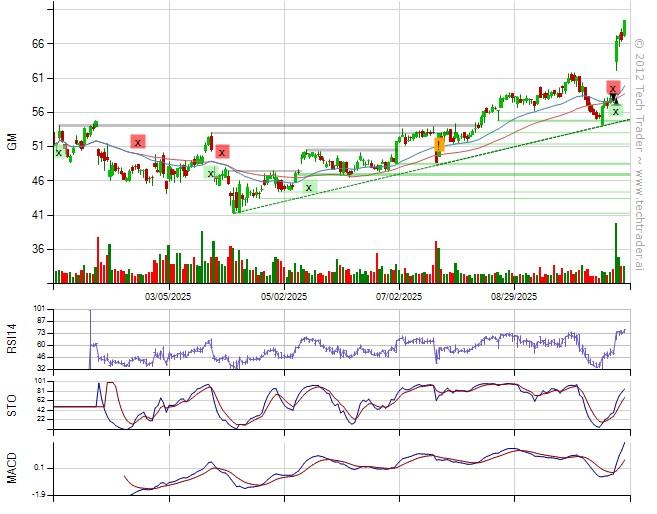Screen dimensions: 657x514
Task: Click the 08/29/2025 date label
Action: (513, 297)
